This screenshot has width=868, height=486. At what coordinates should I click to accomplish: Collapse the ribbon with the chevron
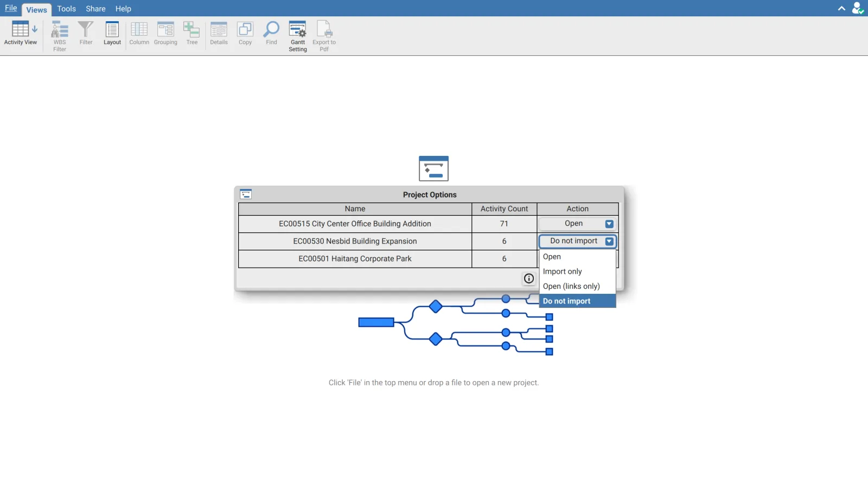click(x=841, y=9)
